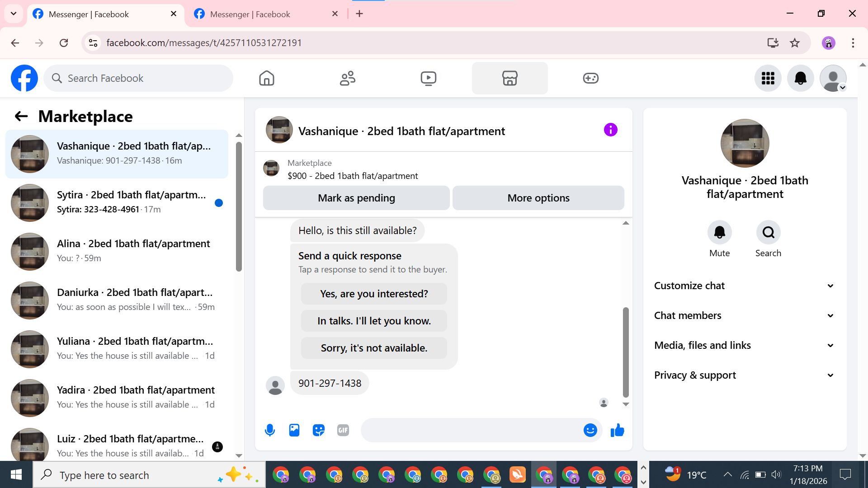Click Mark as pending button

(x=356, y=198)
